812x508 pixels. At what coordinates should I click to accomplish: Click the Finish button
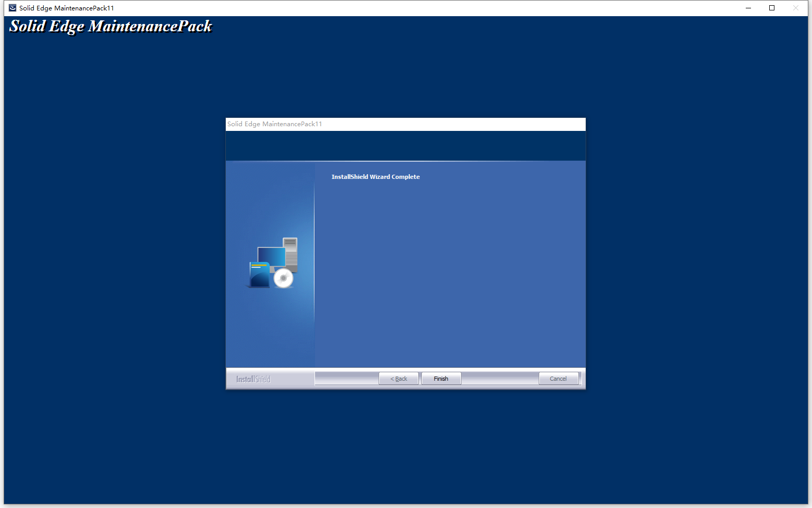point(441,379)
